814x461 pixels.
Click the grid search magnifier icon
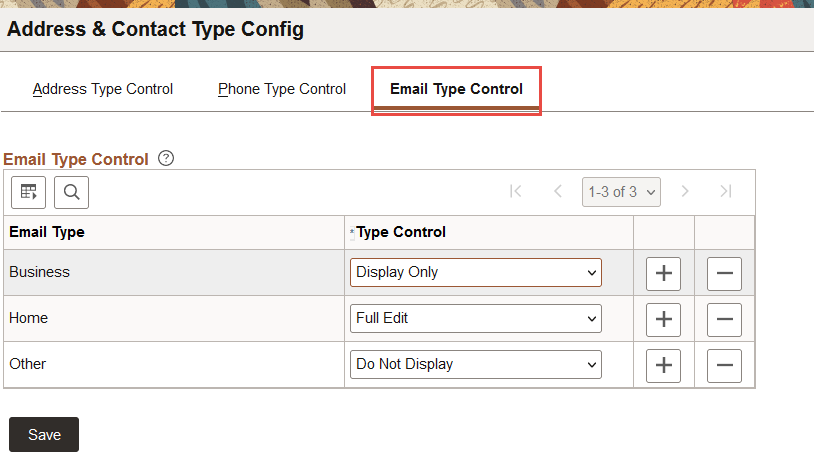72,191
